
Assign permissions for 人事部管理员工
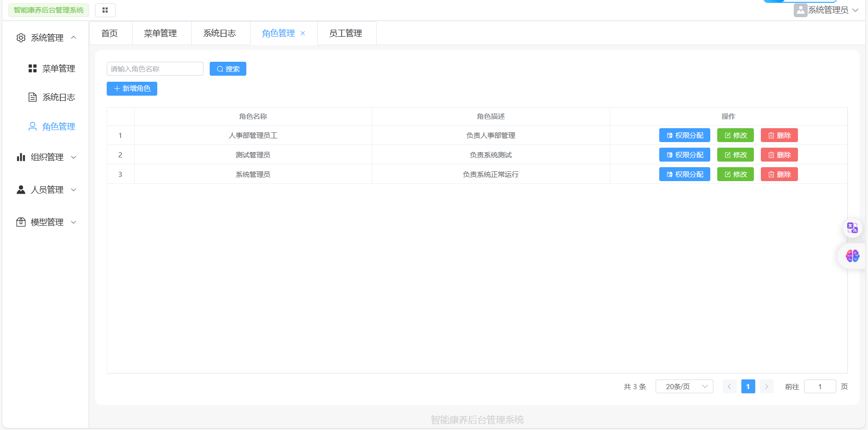[684, 135]
